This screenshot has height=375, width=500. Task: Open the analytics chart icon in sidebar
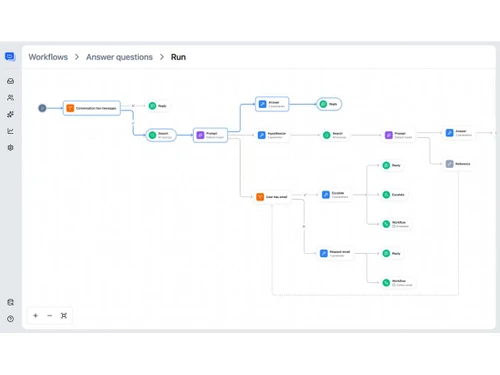(x=10, y=131)
